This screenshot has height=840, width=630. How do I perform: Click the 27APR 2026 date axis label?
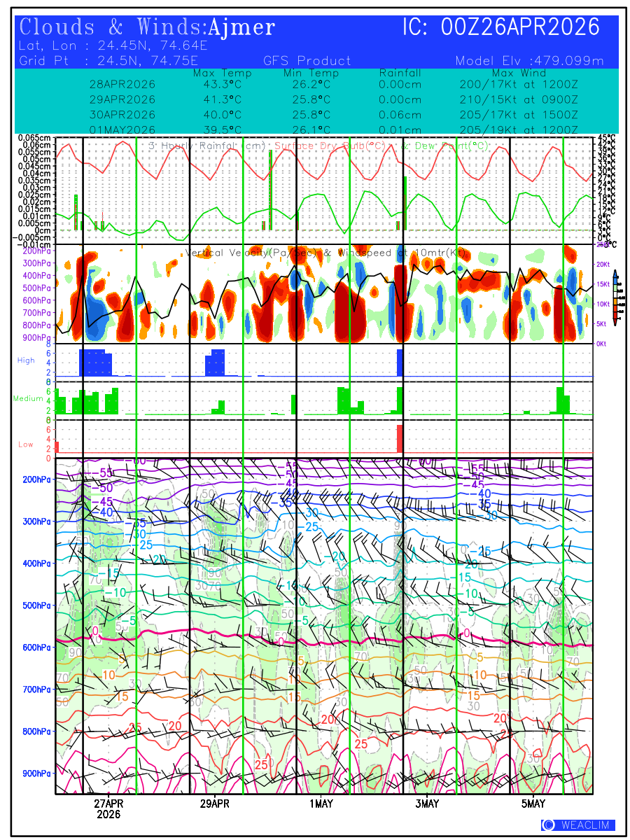tap(108, 809)
